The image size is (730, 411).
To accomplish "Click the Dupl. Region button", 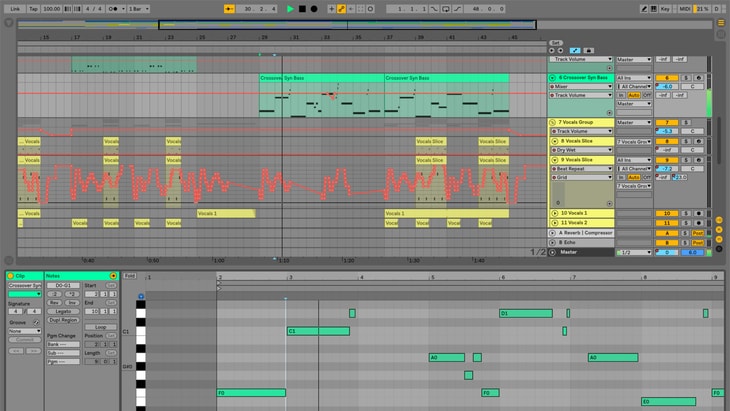I will coord(63,320).
